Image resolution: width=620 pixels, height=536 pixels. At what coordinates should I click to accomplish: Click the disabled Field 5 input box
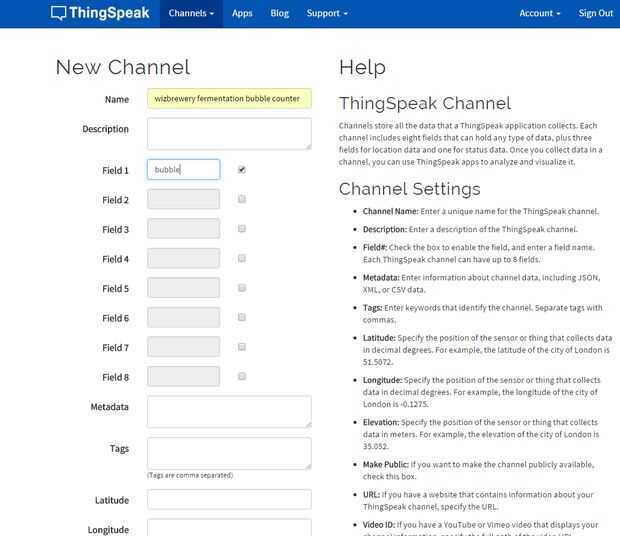coord(183,288)
